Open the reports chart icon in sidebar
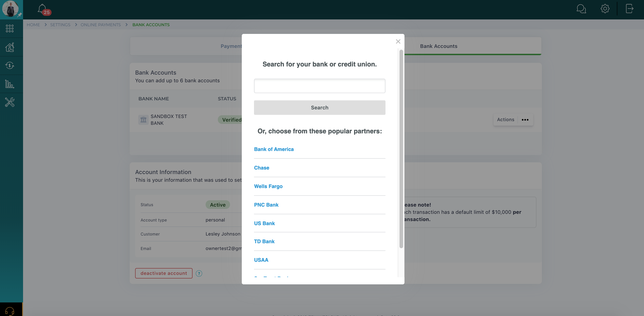The image size is (644, 316). point(10,84)
